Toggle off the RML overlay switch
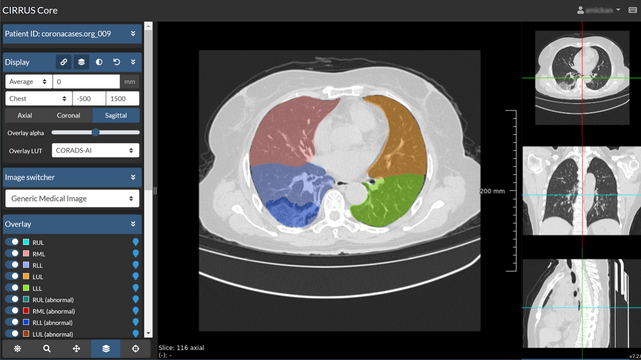Viewport: 641px width, 360px height. coord(12,253)
